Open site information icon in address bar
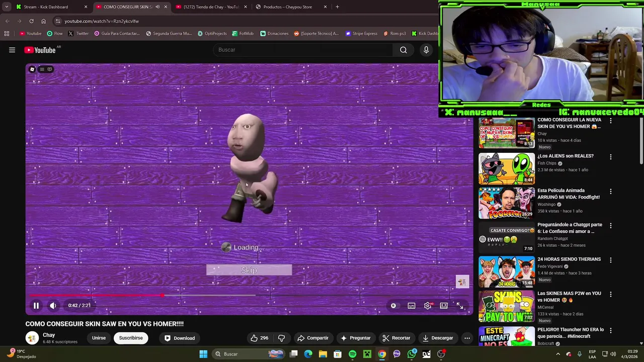The width and height of the screenshot is (644, 362). [58, 21]
